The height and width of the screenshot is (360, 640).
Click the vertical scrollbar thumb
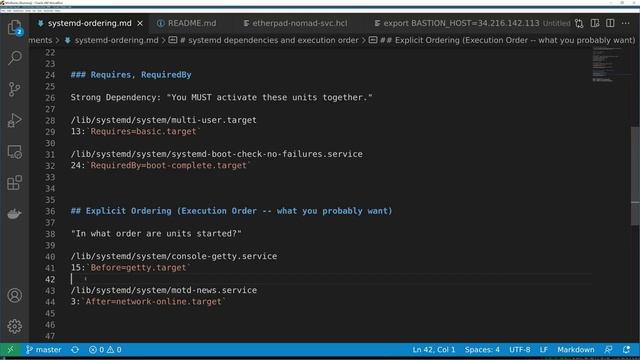click(636, 176)
